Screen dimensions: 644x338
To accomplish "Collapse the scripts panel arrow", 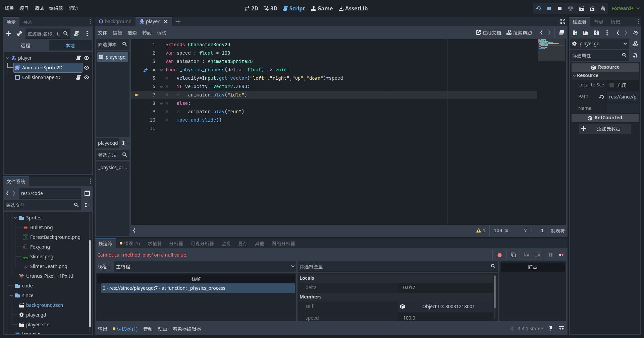I will (135, 230).
